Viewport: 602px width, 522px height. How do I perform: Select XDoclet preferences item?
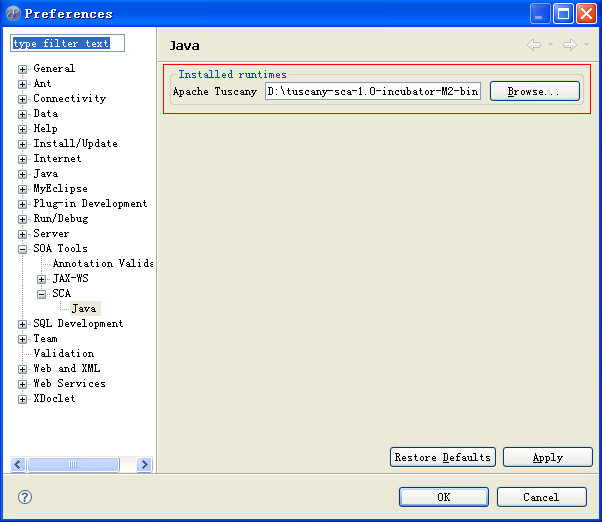54,398
